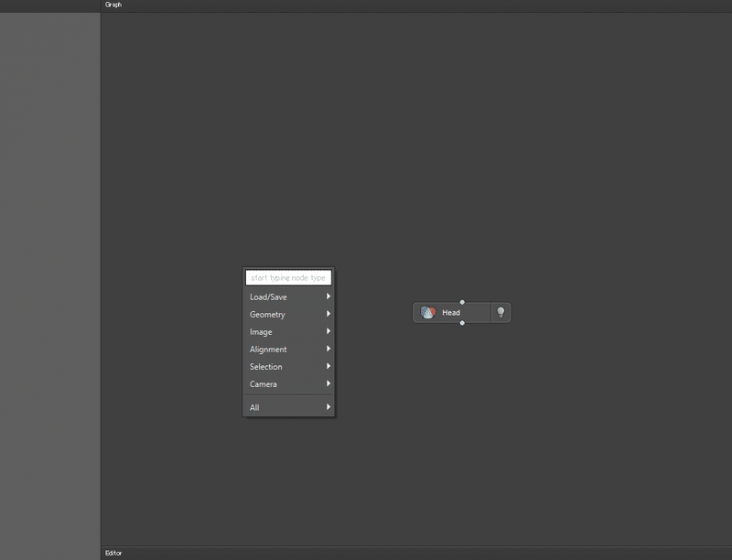Toggle the Head node lightbulb visibility
This screenshot has height=560, width=732.
tap(501, 312)
